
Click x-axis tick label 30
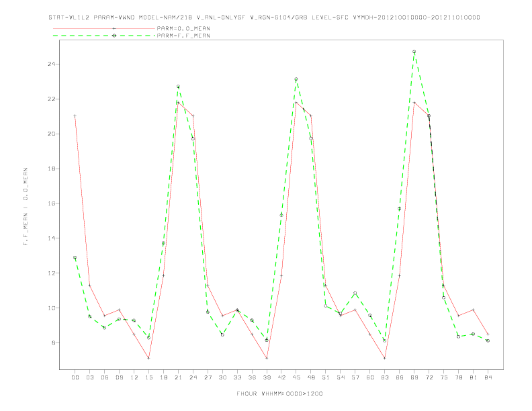222,377
